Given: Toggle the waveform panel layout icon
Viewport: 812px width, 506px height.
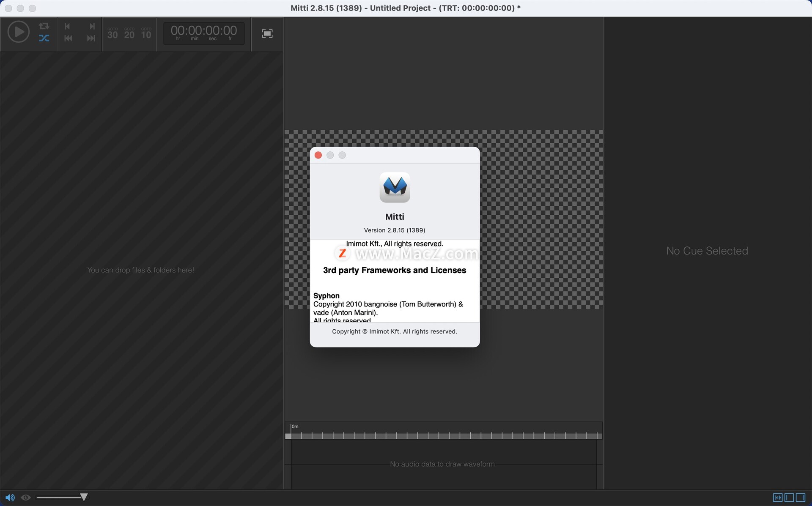Looking at the screenshot, I should click(x=777, y=498).
